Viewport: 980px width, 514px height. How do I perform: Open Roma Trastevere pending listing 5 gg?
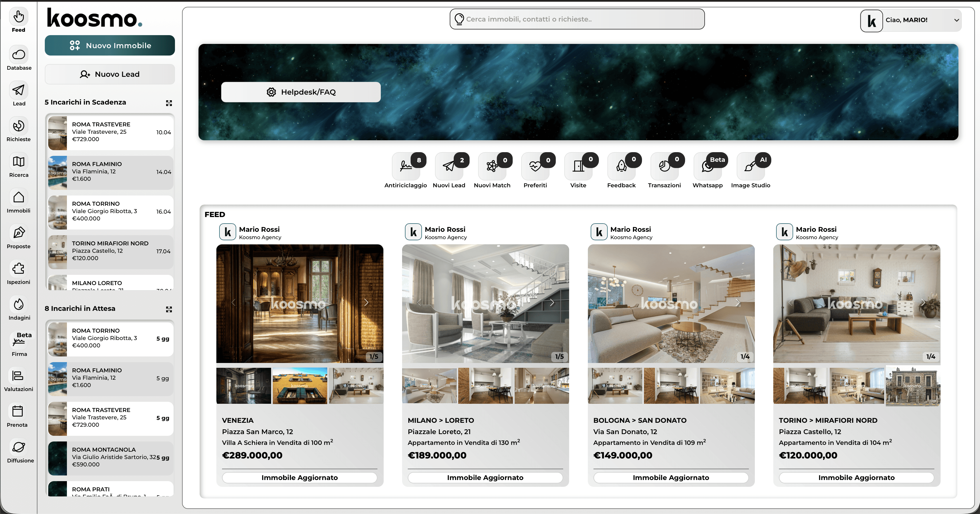click(x=111, y=419)
